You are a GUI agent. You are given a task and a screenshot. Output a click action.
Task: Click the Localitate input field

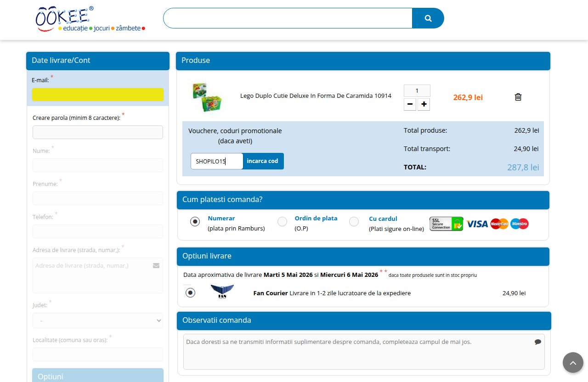pos(98,354)
